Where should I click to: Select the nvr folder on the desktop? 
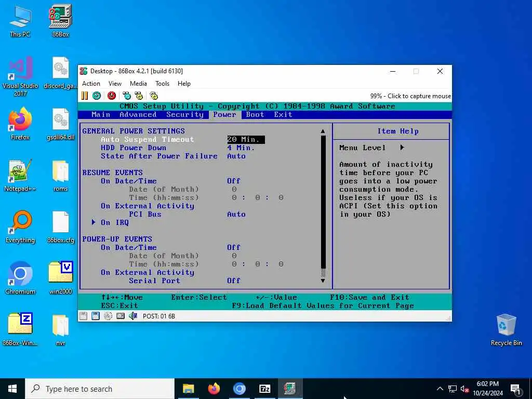click(60, 330)
